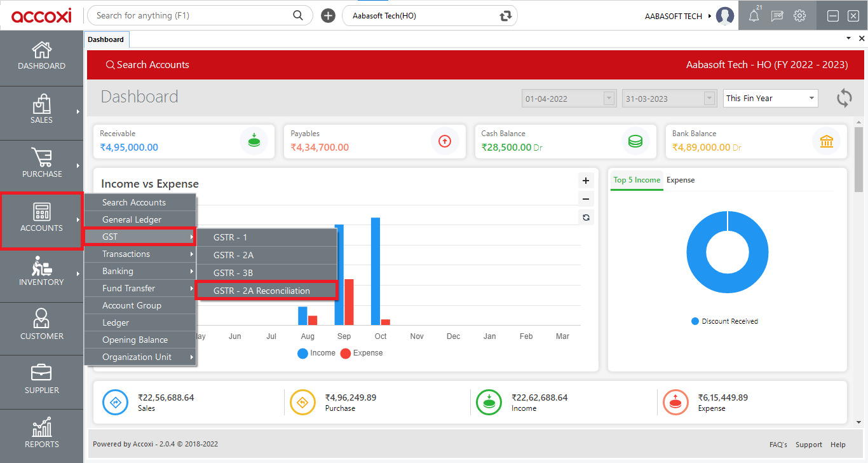The width and height of the screenshot is (868, 463).
Task: Close the Dashboard tab with X
Action: [x=862, y=39]
